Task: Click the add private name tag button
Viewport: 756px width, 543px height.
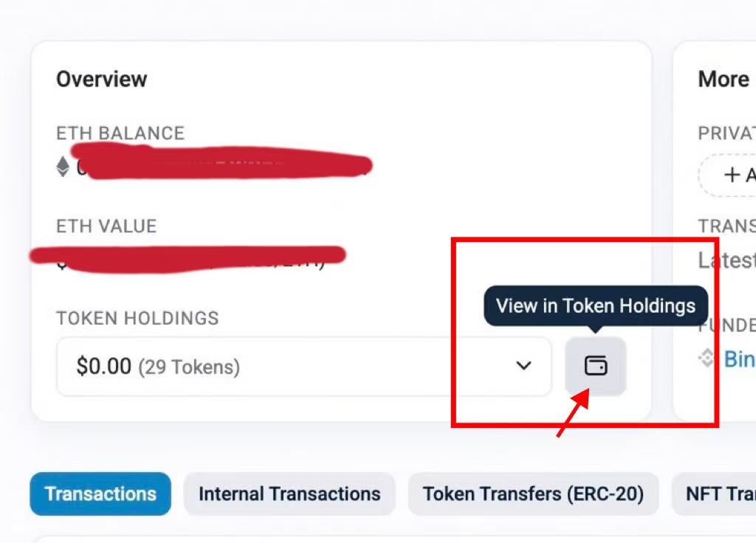Action: click(727, 175)
